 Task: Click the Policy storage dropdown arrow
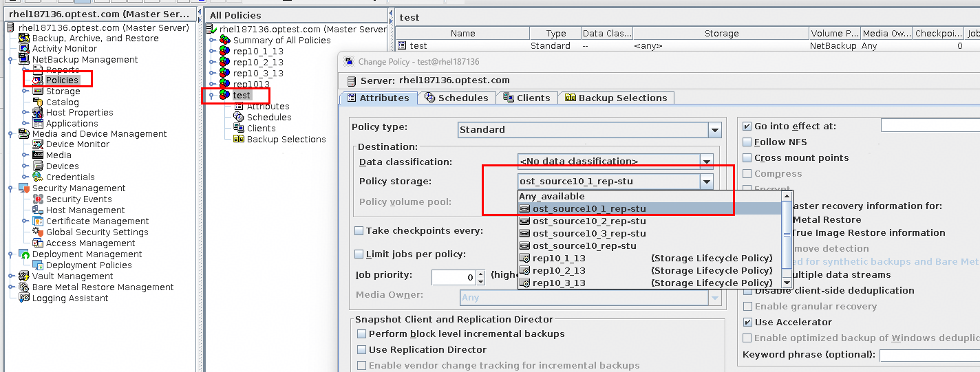point(707,182)
